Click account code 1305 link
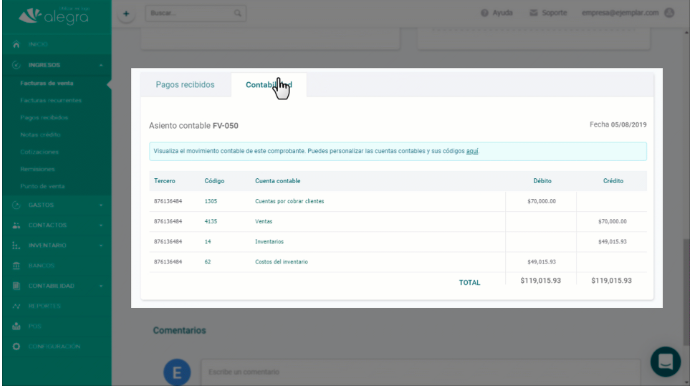This screenshot has height=388, width=694. pos(211,201)
